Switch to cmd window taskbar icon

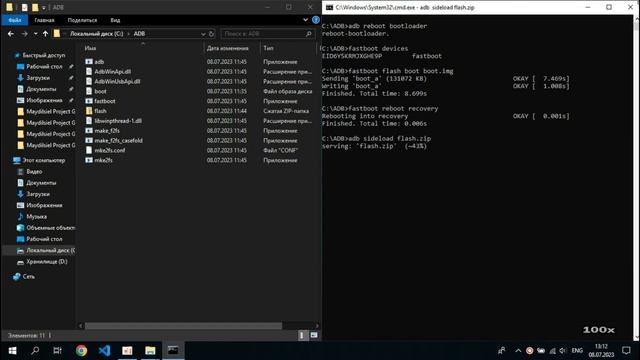click(x=173, y=351)
